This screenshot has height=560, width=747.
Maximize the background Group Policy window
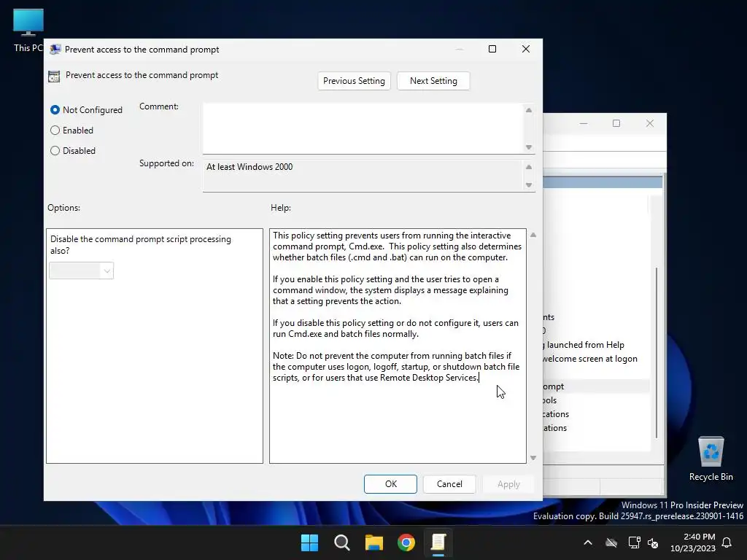[616, 123]
